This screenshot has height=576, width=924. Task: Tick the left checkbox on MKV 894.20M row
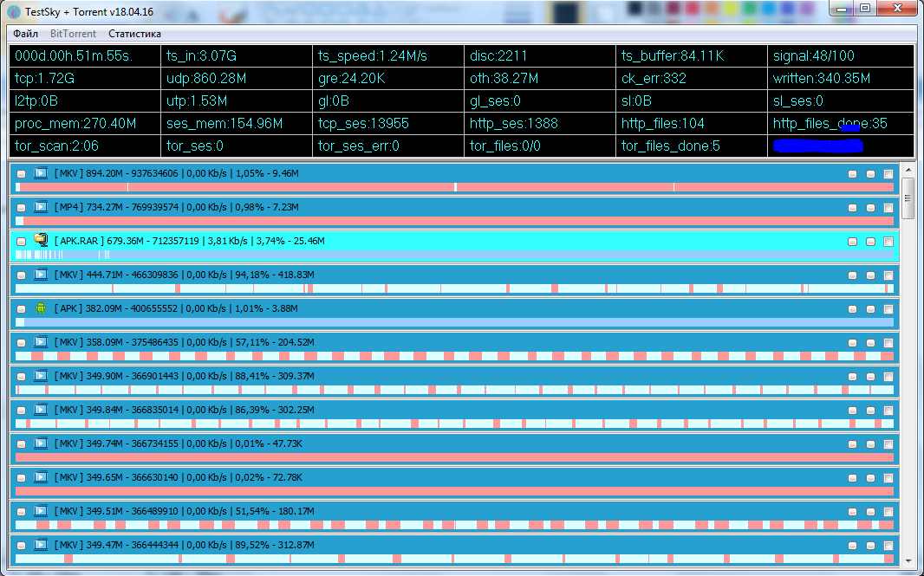22,174
